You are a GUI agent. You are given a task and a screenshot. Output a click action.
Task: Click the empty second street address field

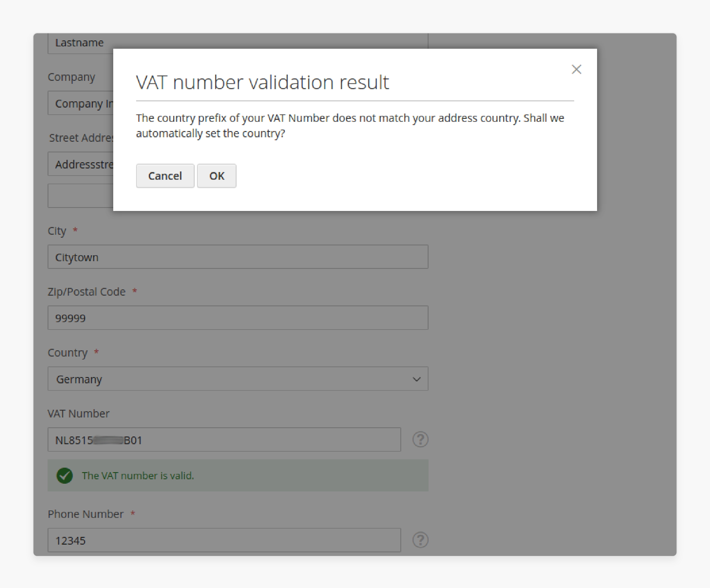(81, 196)
